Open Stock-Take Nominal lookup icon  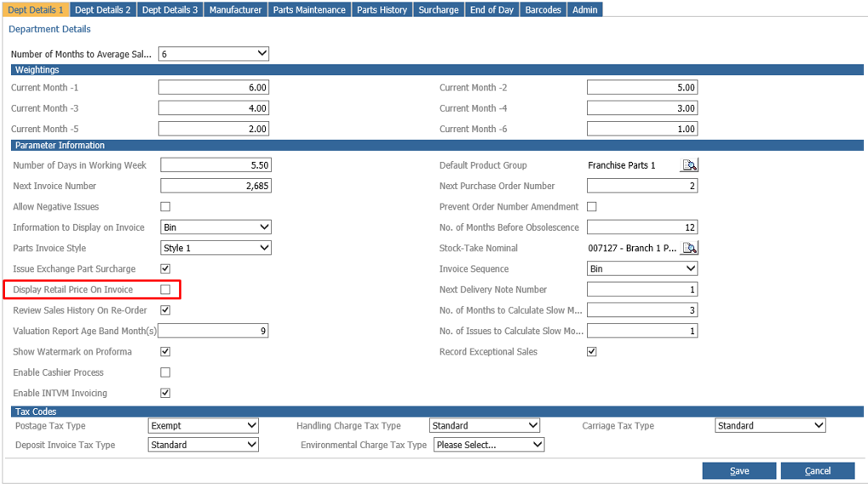click(689, 248)
